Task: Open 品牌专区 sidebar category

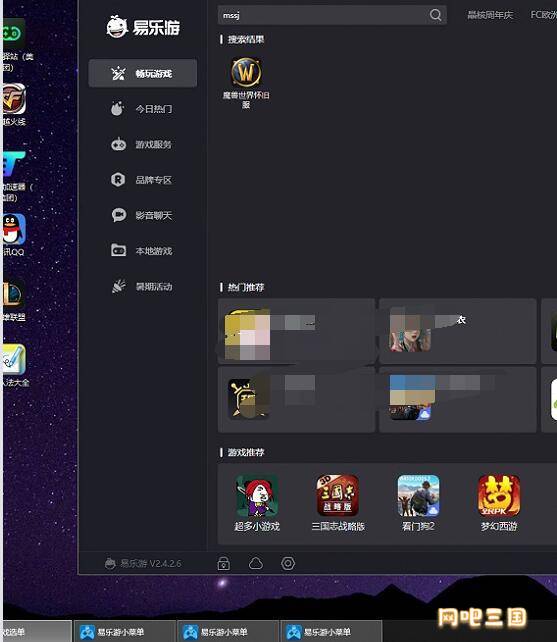Action: (143, 180)
